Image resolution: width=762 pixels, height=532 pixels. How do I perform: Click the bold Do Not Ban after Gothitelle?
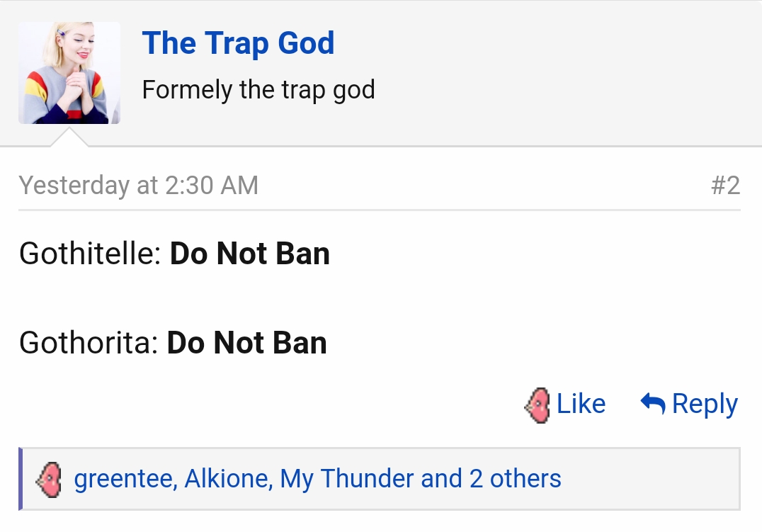(250, 254)
